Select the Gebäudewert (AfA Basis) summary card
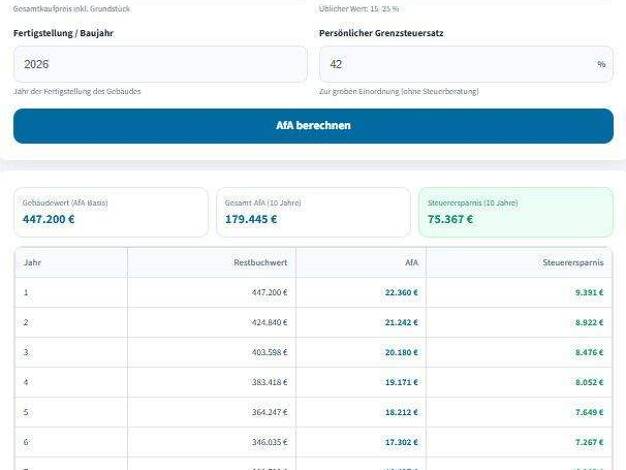 [x=111, y=212]
